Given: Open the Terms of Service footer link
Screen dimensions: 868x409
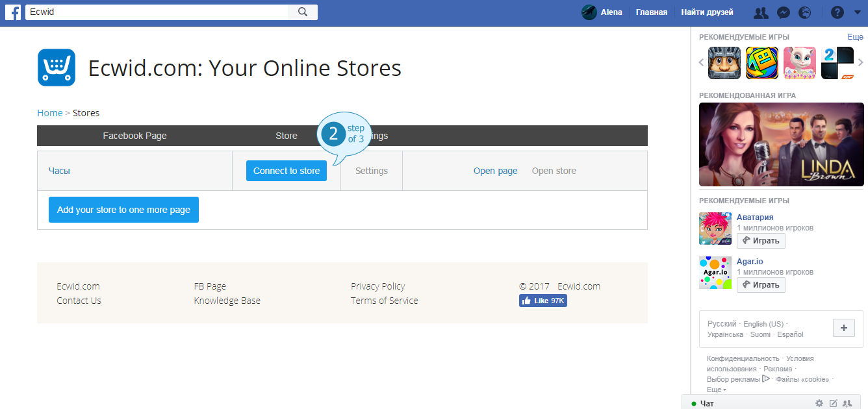Looking at the screenshot, I should pos(384,301).
